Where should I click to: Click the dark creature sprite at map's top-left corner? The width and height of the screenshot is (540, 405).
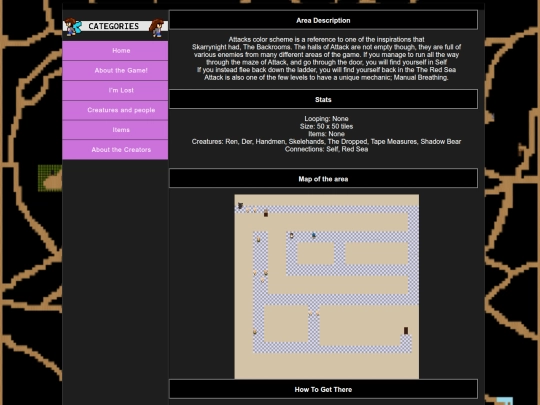240,206
